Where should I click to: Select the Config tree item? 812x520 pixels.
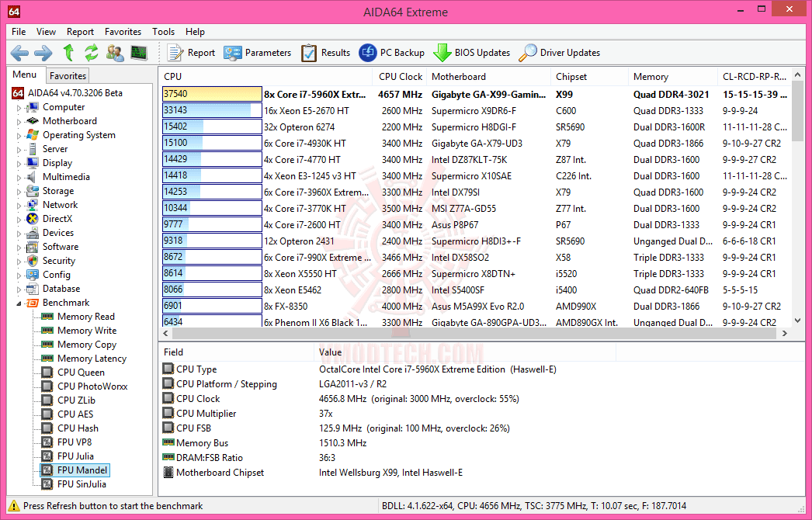tap(57, 275)
